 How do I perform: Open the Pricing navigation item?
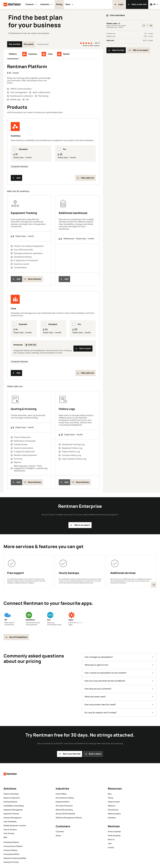pos(59,4)
